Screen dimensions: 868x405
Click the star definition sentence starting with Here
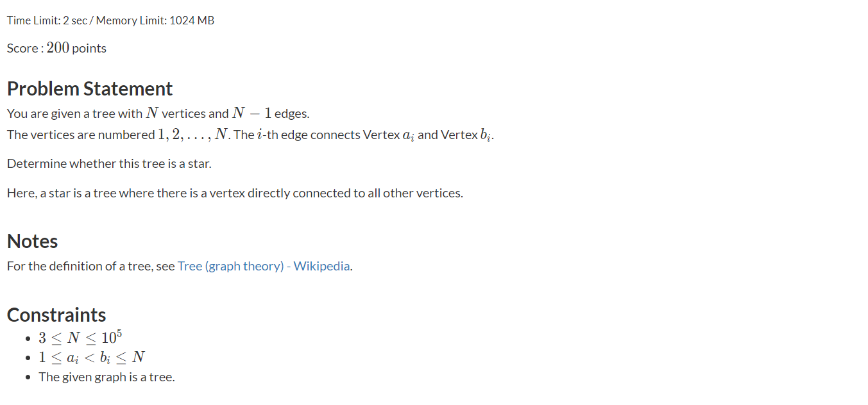pos(235,193)
